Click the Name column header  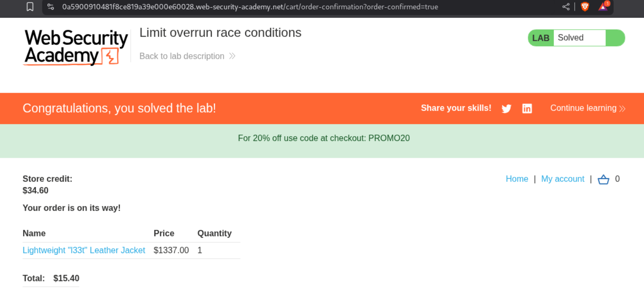[34, 234]
